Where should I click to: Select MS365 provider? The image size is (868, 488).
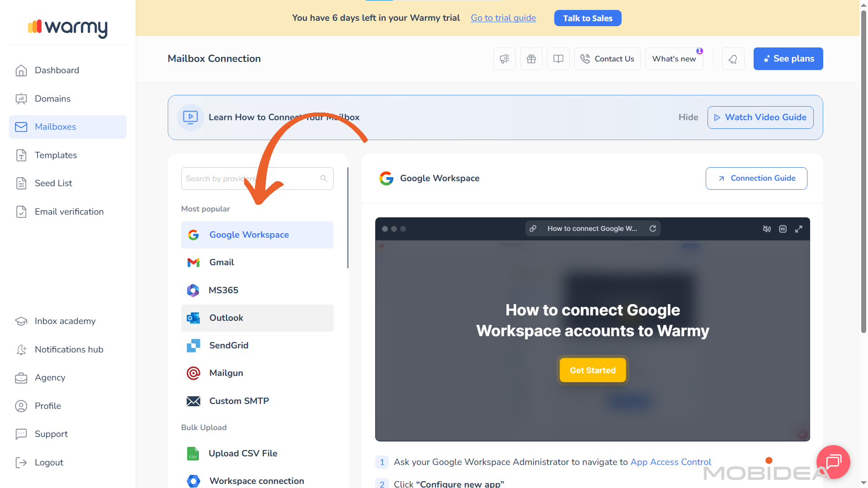pos(223,290)
